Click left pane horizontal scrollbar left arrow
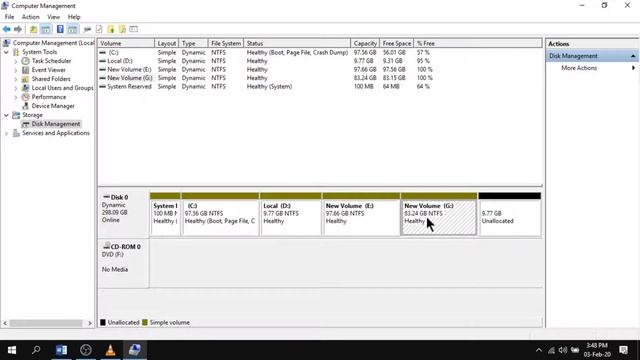The width and height of the screenshot is (640, 360). (x=5, y=323)
